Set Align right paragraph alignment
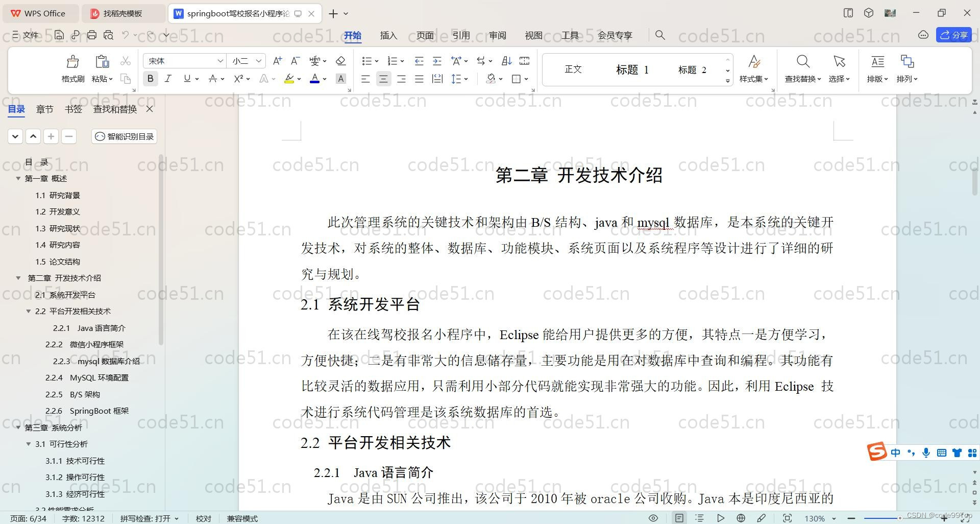Screen dimensions: 980x524 click(401, 79)
